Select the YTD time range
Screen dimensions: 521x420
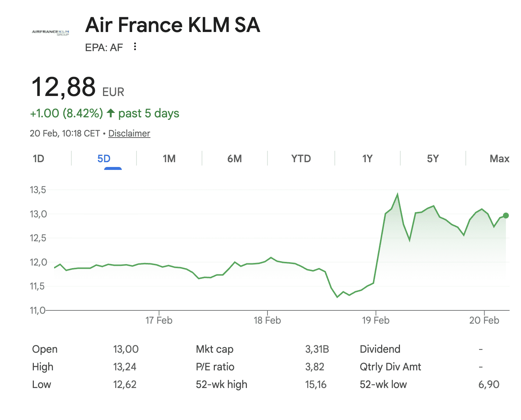pos(301,159)
